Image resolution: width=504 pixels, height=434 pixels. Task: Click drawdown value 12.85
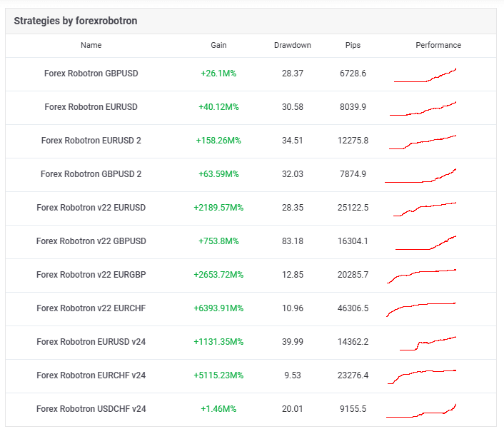293,275
